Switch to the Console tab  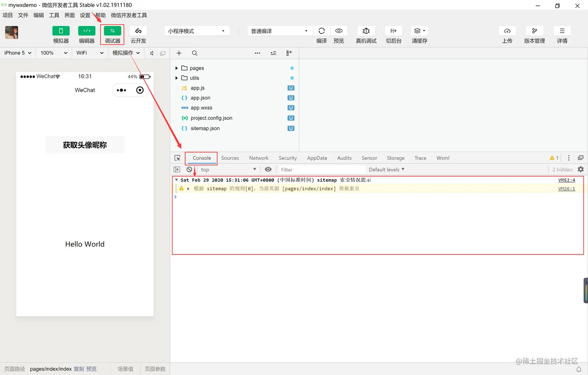point(202,158)
